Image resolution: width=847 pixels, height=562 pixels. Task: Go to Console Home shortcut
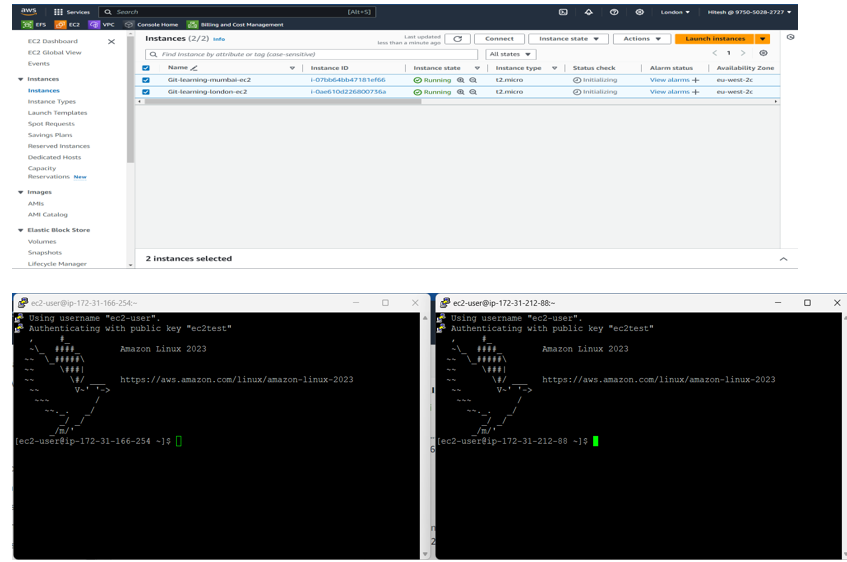coord(151,24)
